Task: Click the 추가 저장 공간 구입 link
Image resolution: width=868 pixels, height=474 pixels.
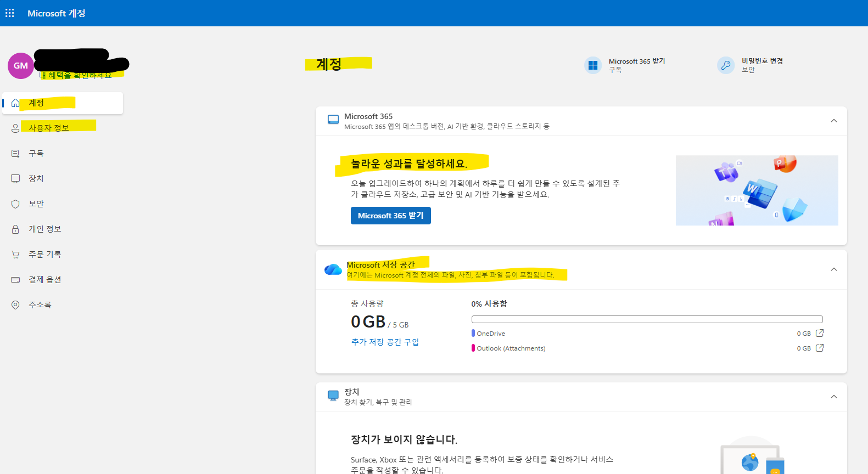Action: pyautogui.click(x=385, y=342)
